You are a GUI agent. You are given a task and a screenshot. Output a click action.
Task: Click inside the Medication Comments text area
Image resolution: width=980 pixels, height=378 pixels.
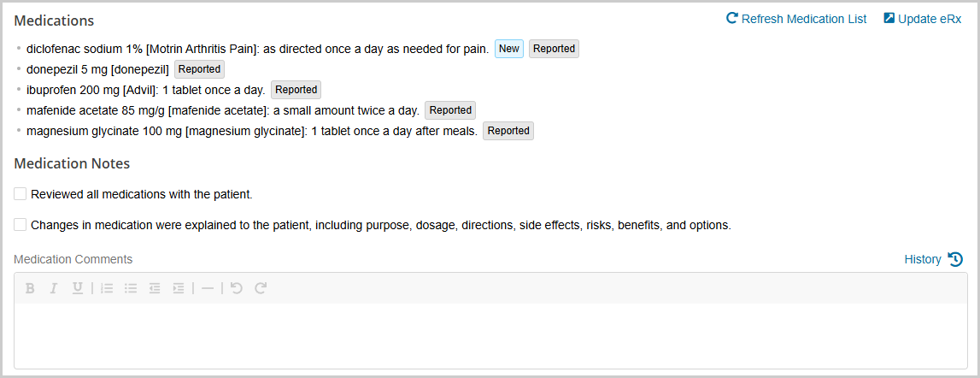click(x=490, y=335)
